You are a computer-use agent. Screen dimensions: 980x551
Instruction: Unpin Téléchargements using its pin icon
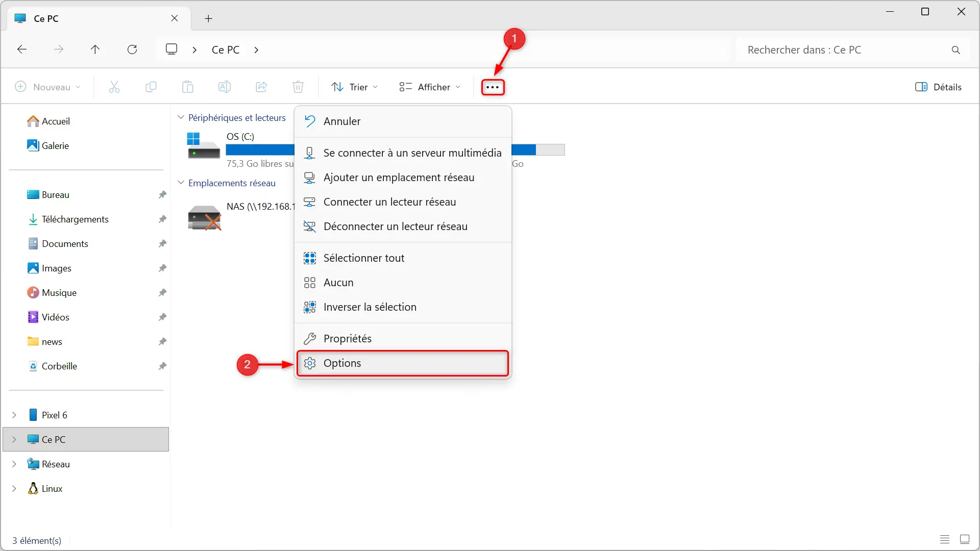click(162, 219)
